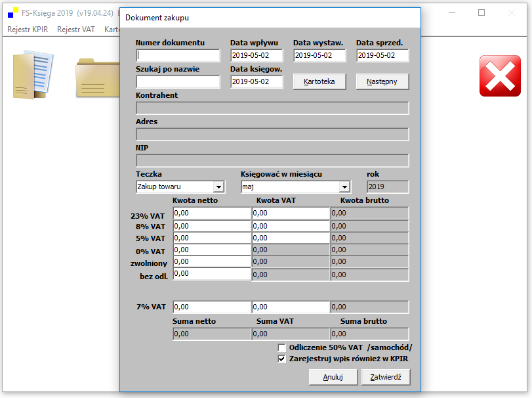Open the Księgować w miesiącu dropdown

coord(344,187)
